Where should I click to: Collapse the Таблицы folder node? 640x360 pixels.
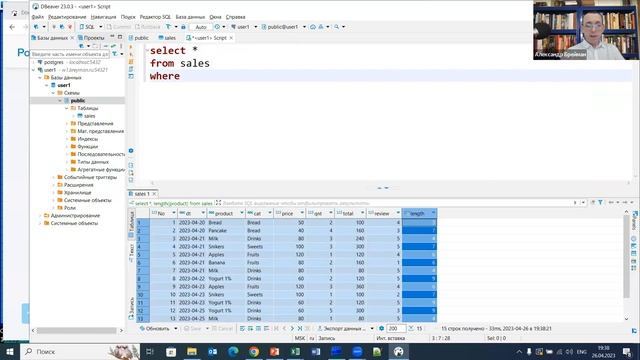point(67,108)
